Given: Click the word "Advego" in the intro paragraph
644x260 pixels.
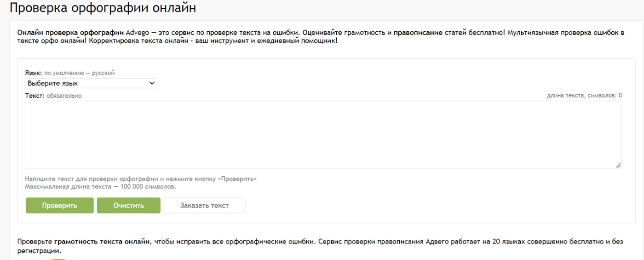Looking at the screenshot, I should 138,33.
